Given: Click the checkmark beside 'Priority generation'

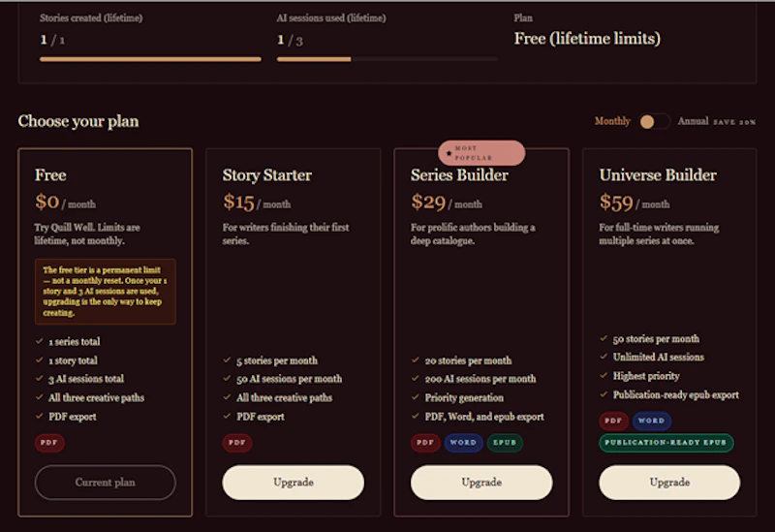Looking at the screenshot, I should pos(416,397).
